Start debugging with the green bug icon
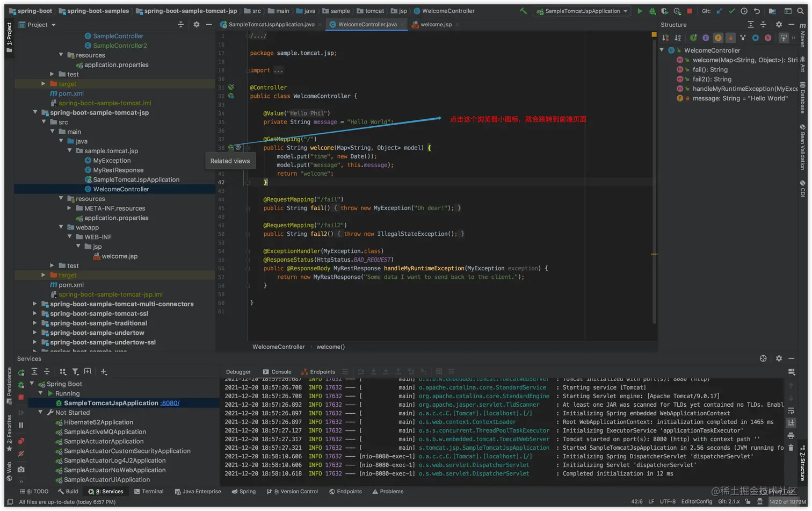This screenshot has width=812, height=511. (652, 11)
